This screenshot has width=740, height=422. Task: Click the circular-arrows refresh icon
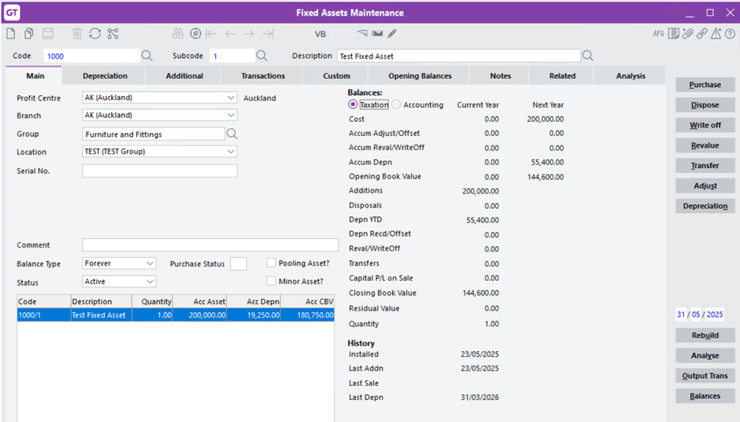click(x=95, y=34)
